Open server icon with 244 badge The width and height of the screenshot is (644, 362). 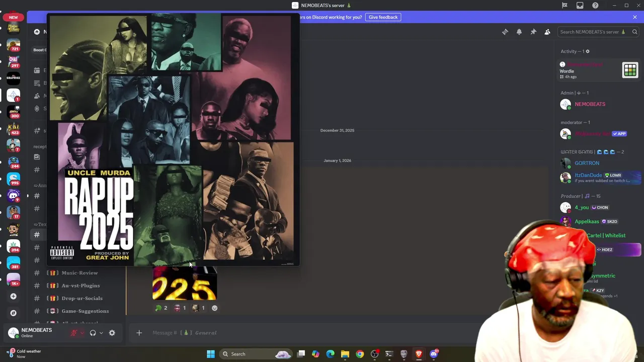click(x=13, y=162)
